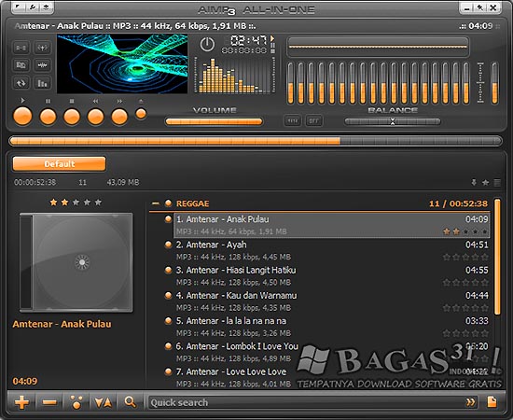Expand the quick search double-arrow
The image size is (513, 420).
point(470,402)
